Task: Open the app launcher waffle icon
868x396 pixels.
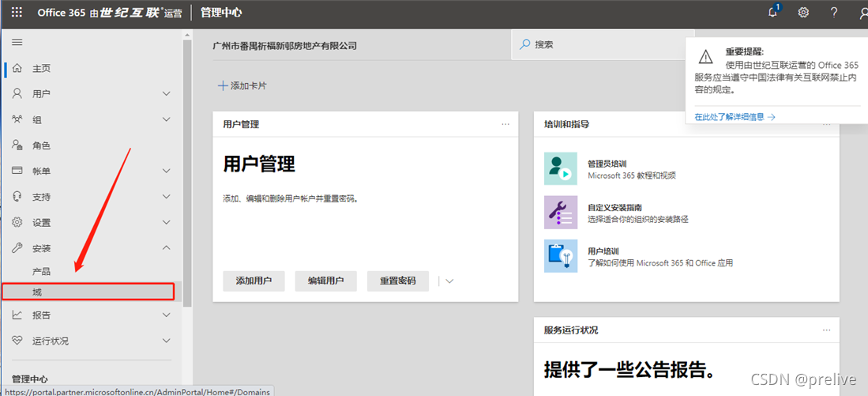Action: click(17, 13)
